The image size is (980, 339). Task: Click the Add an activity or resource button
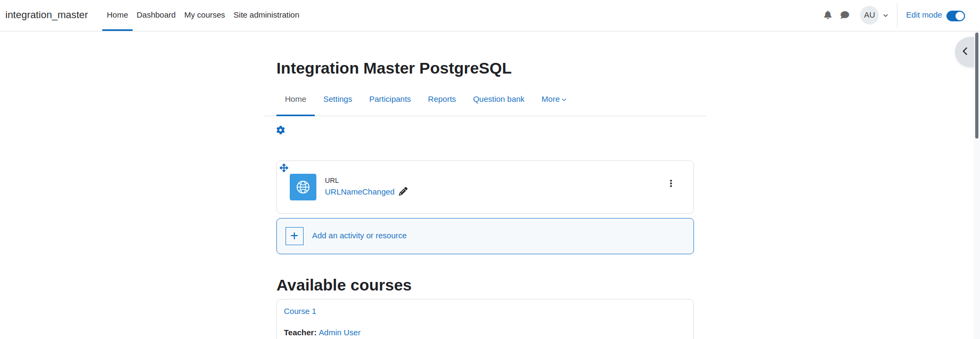[x=485, y=236]
